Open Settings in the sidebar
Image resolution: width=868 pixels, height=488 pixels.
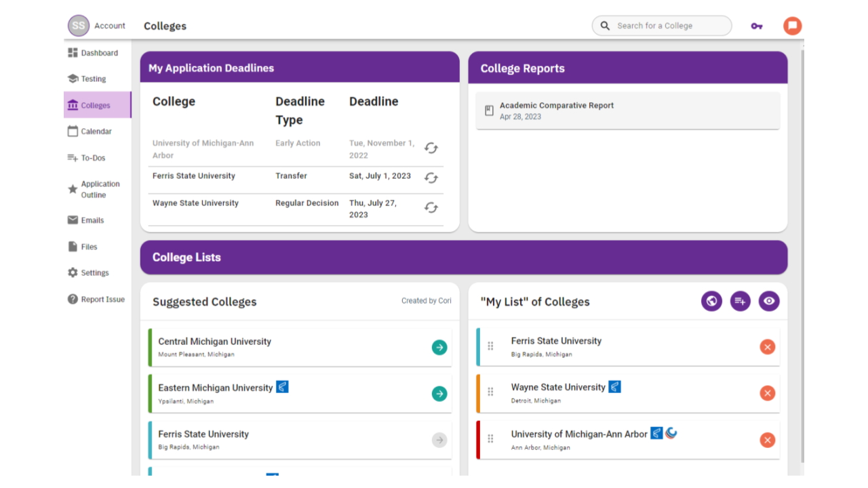click(x=98, y=272)
